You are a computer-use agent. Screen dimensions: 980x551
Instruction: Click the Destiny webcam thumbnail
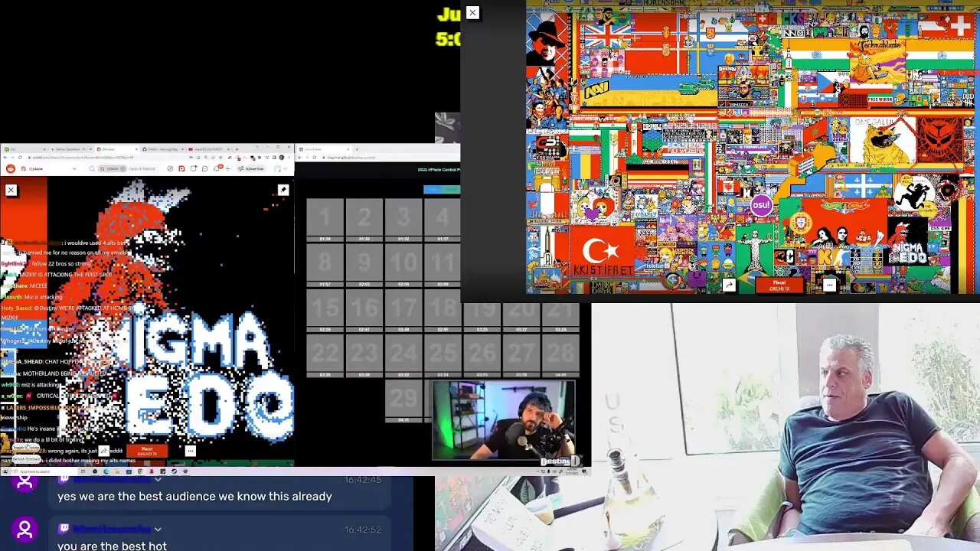click(503, 420)
